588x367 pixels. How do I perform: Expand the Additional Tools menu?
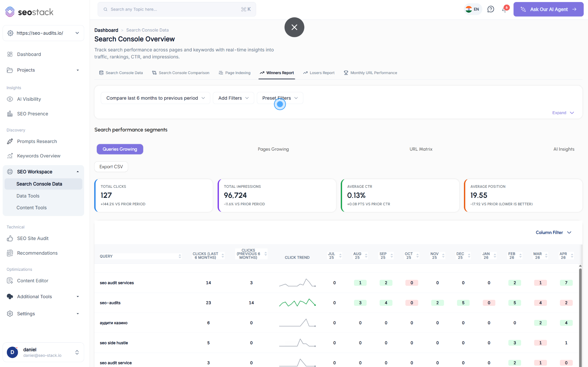point(78,297)
